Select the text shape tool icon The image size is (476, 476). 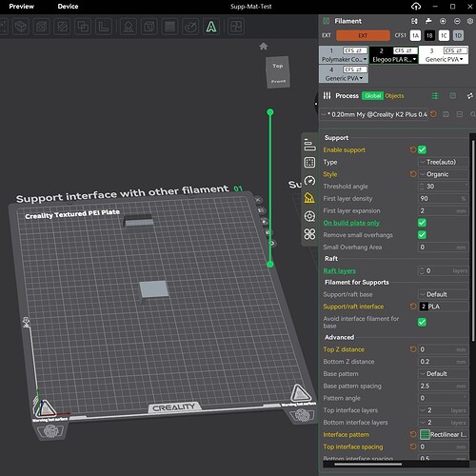pos(211,27)
